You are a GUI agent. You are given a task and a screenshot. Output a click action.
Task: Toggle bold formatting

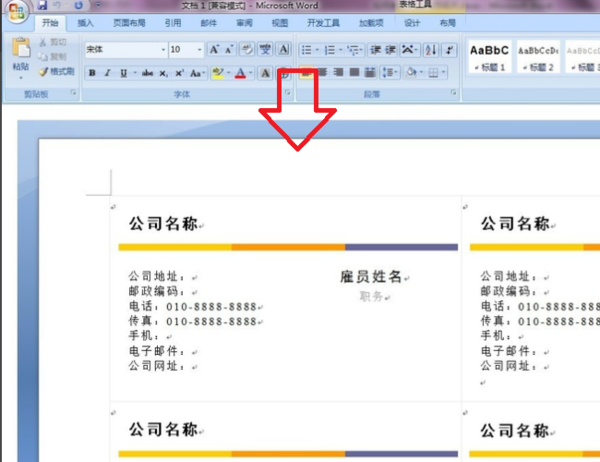[92, 73]
